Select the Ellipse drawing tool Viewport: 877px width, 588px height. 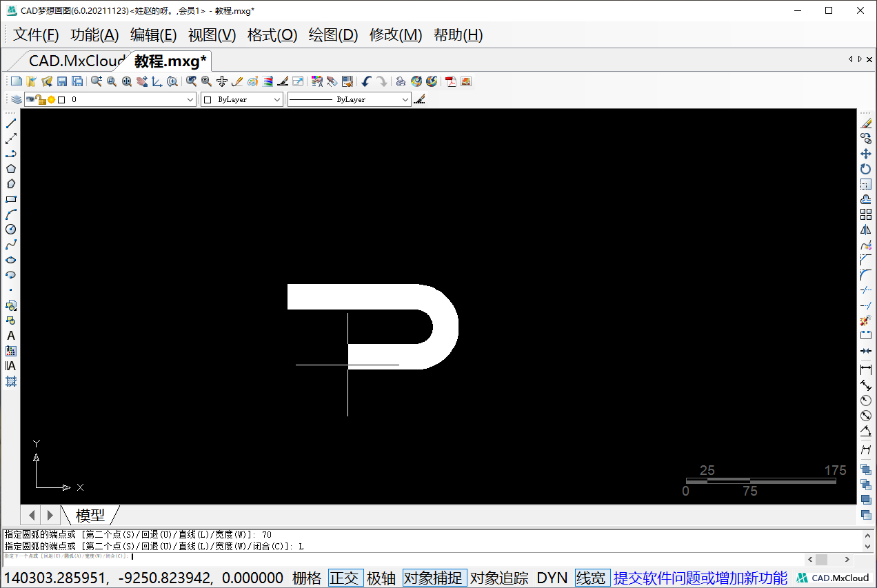click(10, 260)
